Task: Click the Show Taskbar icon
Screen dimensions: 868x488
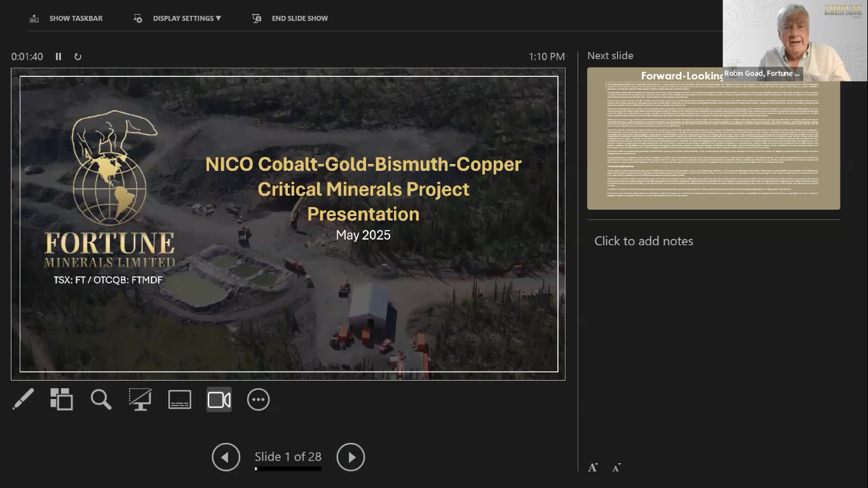Action: coord(34,18)
